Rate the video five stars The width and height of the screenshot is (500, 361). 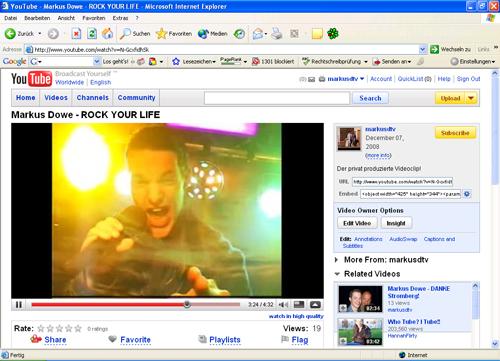click(x=78, y=329)
